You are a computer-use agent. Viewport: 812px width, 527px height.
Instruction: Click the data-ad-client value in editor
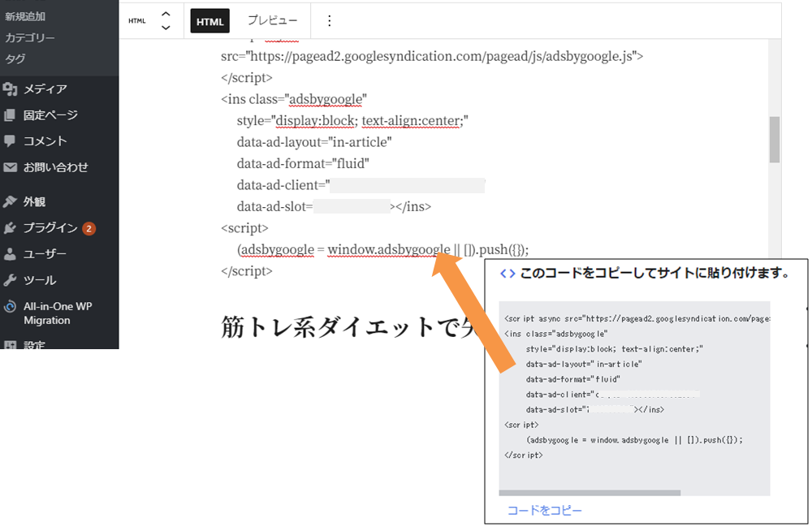407,185
